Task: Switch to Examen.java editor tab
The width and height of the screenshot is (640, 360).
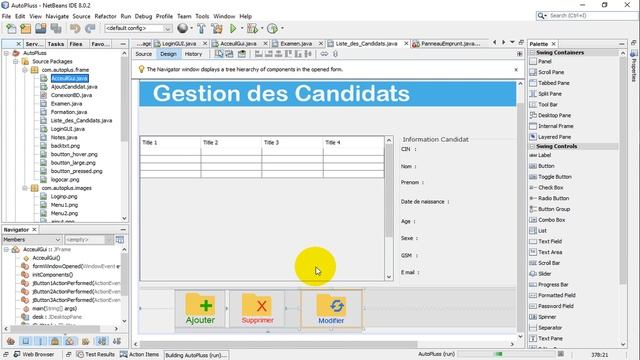Action: [x=296, y=43]
